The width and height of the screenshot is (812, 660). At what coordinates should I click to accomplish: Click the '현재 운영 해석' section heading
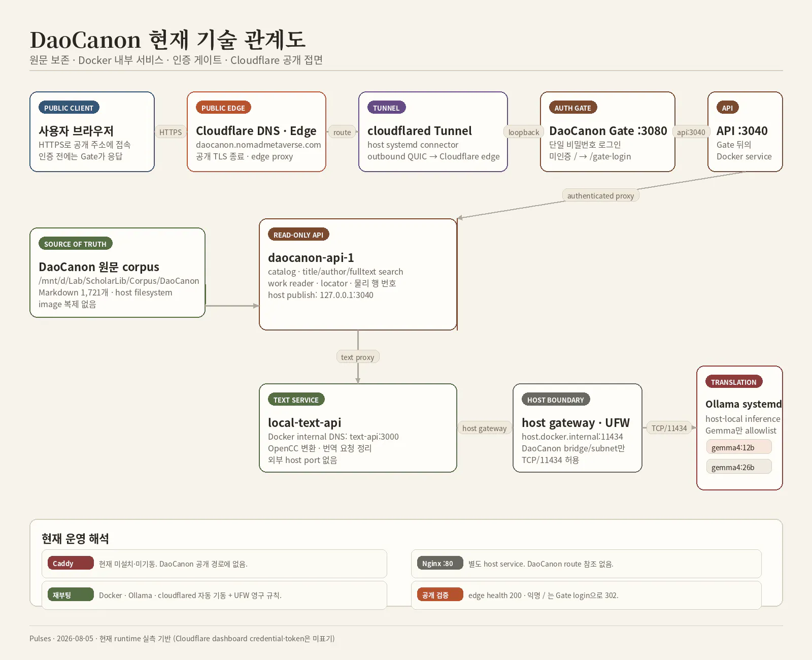[x=75, y=538]
